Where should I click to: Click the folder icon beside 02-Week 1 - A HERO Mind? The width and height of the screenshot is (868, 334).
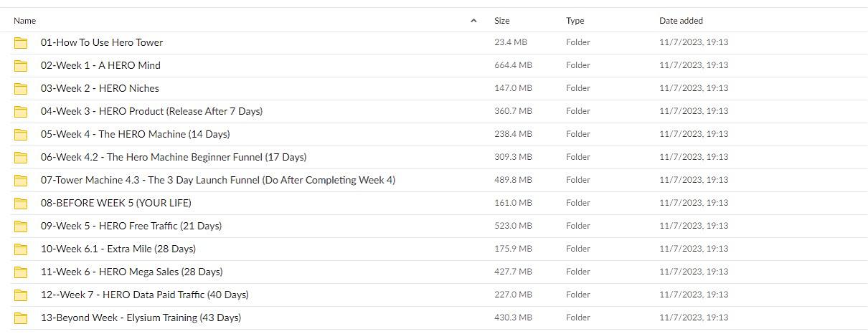[21, 66]
